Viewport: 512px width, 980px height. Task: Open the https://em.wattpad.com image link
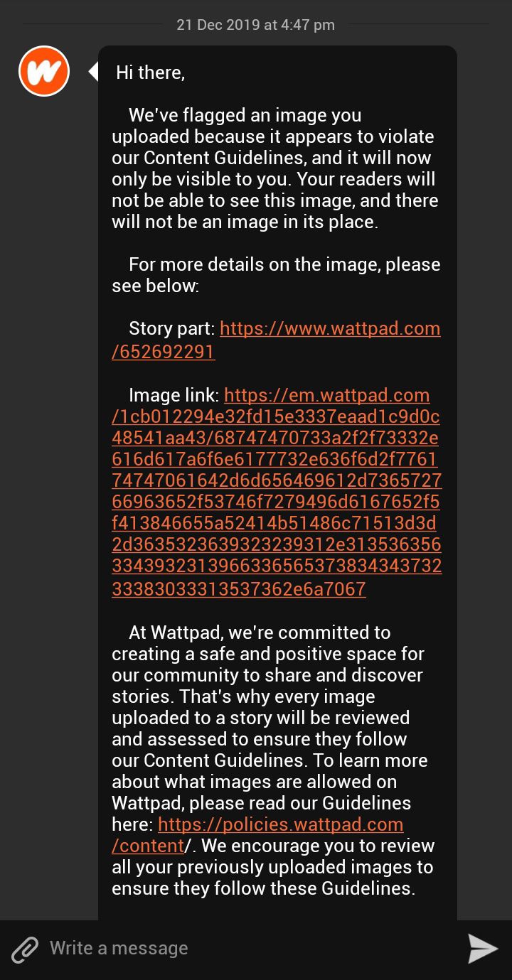pos(327,395)
